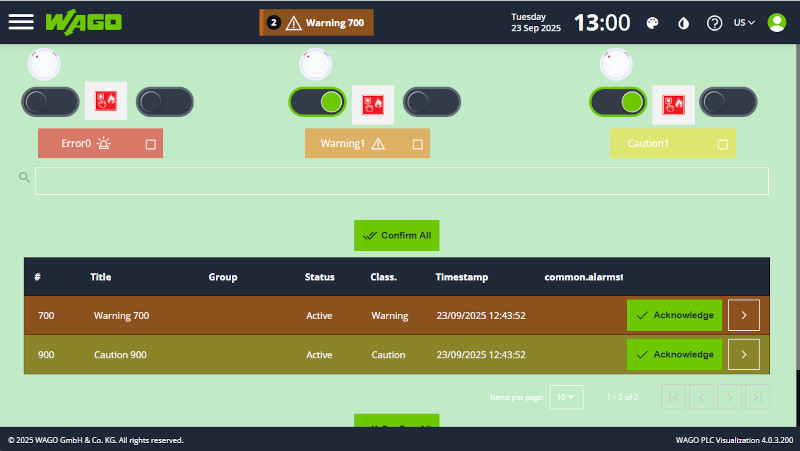Click the color palette theme icon
Screen dimensions: 800x451
(652, 23)
